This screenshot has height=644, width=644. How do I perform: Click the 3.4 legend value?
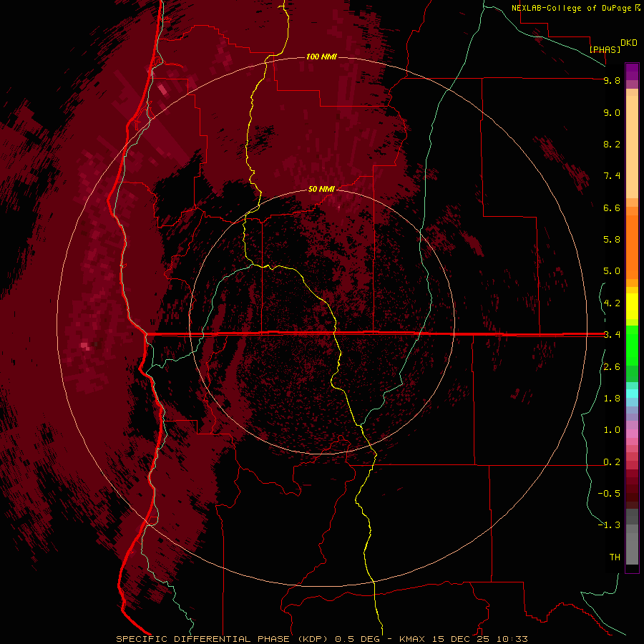[612, 335]
